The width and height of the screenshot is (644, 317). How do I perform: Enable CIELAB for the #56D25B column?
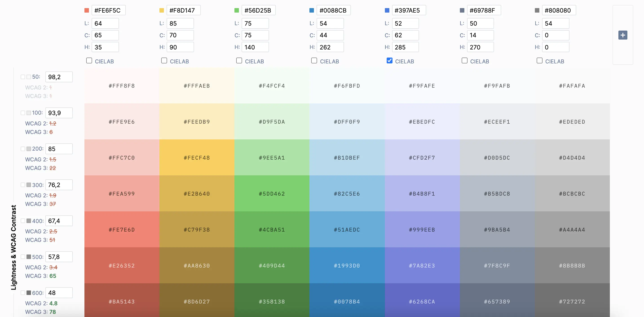(239, 61)
